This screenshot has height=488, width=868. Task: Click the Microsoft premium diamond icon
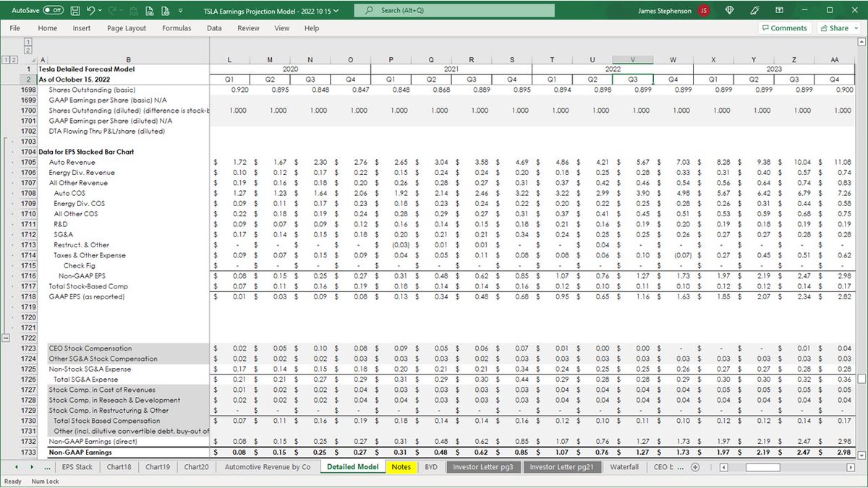tap(729, 11)
